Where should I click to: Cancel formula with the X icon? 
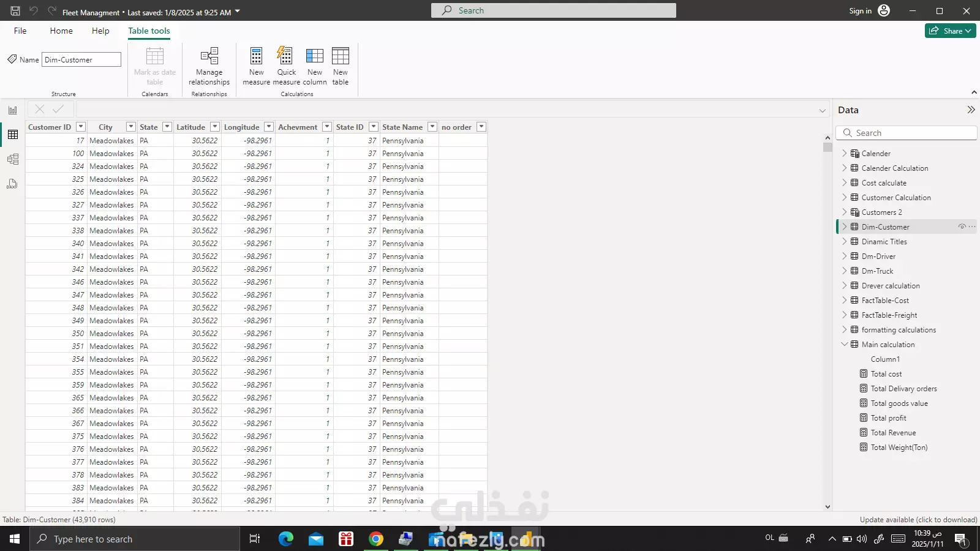coord(40,109)
